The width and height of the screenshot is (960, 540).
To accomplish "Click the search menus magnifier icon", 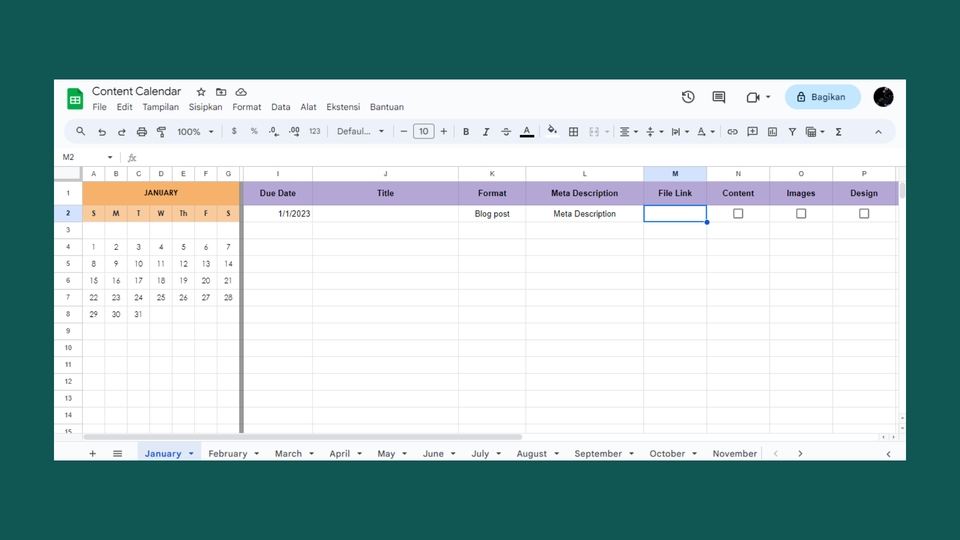I will [x=80, y=132].
